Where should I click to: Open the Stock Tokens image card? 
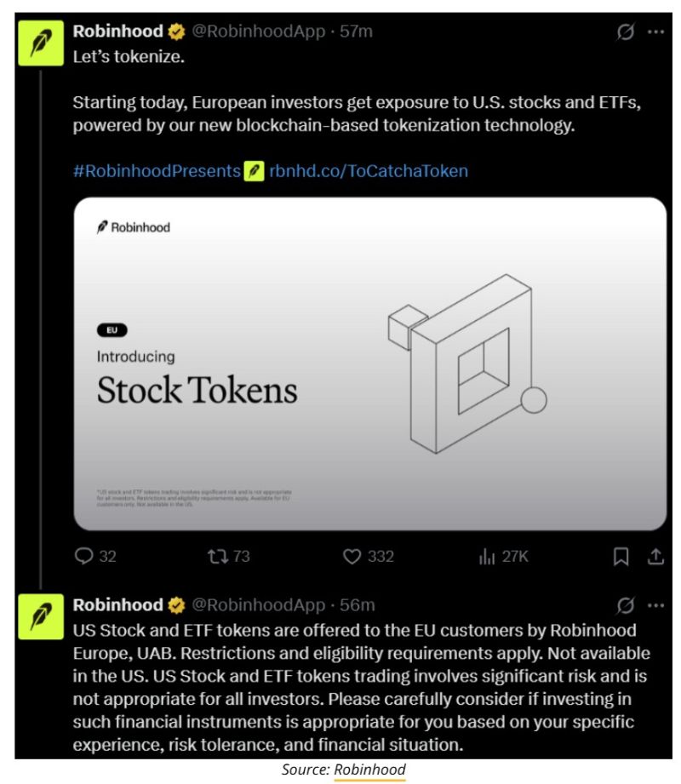pos(369,364)
